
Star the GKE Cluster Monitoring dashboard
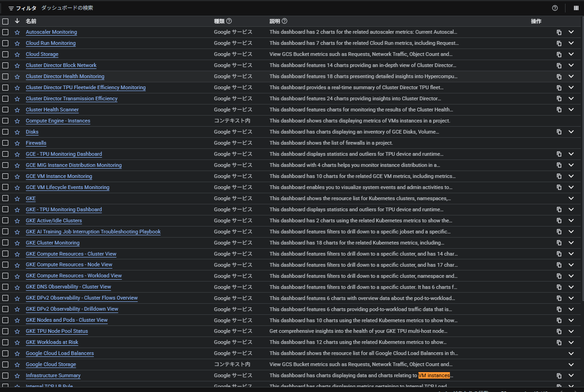coord(17,243)
